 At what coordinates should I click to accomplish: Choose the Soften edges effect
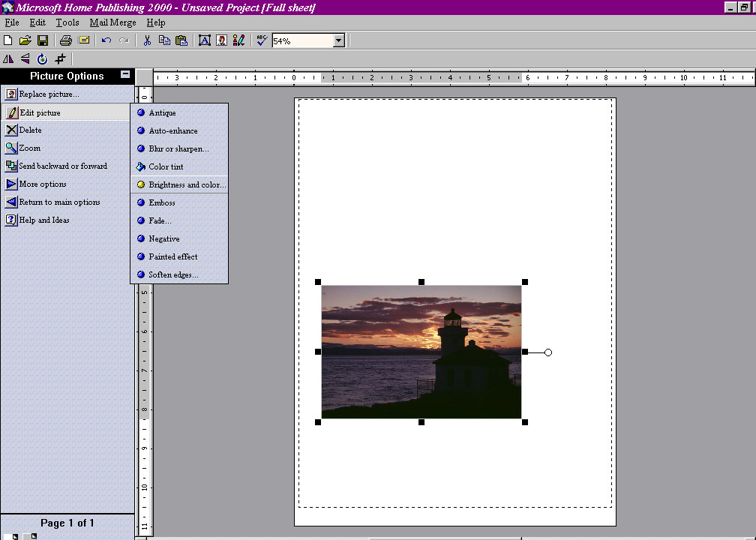coord(172,274)
